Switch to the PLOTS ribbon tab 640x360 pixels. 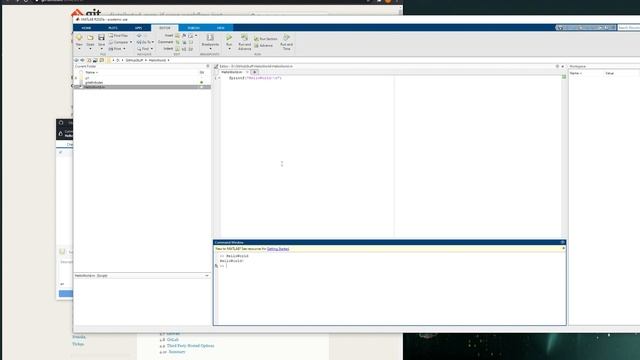pos(113,28)
